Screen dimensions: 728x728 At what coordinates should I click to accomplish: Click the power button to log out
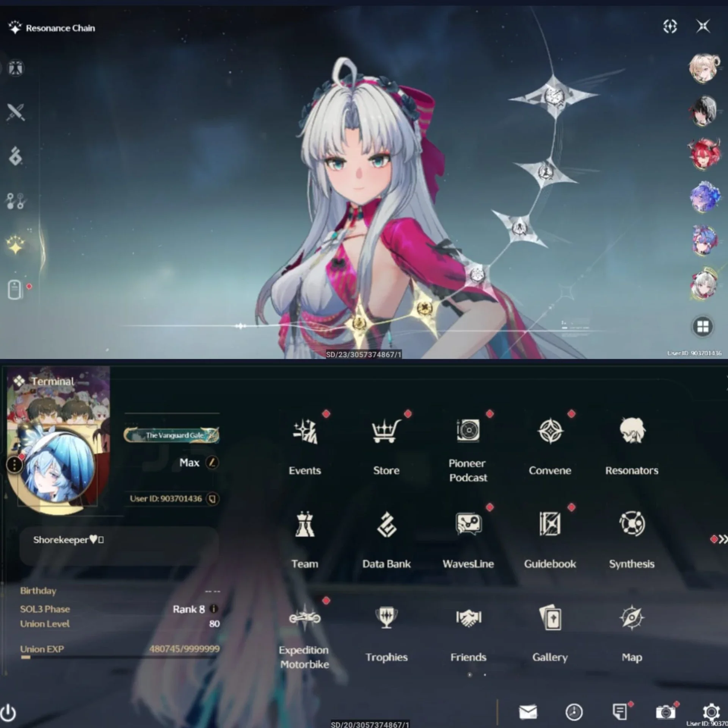[8, 713]
